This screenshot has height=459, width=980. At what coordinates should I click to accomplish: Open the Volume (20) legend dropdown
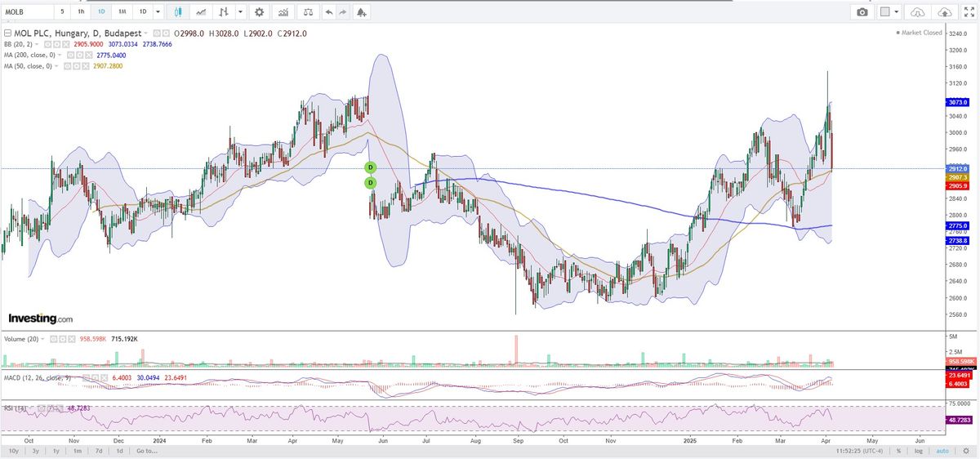(x=42, y=339)
